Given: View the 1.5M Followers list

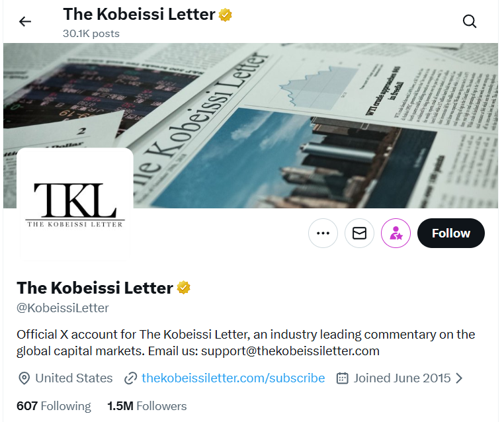Looking at the screenshot, I should point(147,406).
